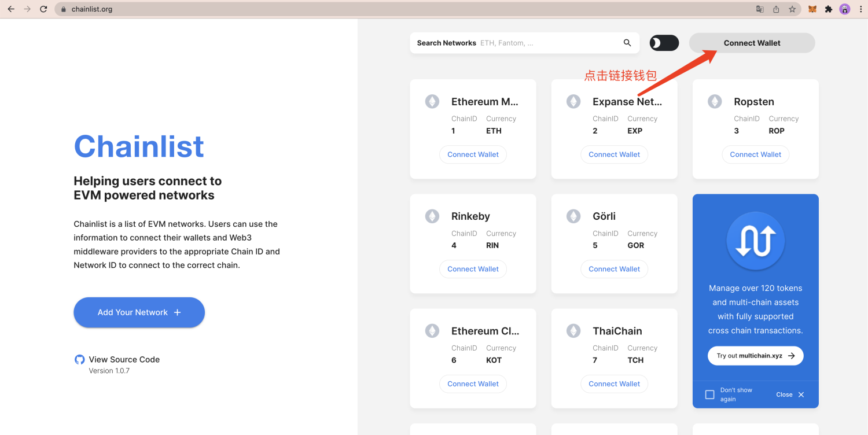Click the header Connect Wallet button
Screen dimensions: 868x435
click(752, 43)
